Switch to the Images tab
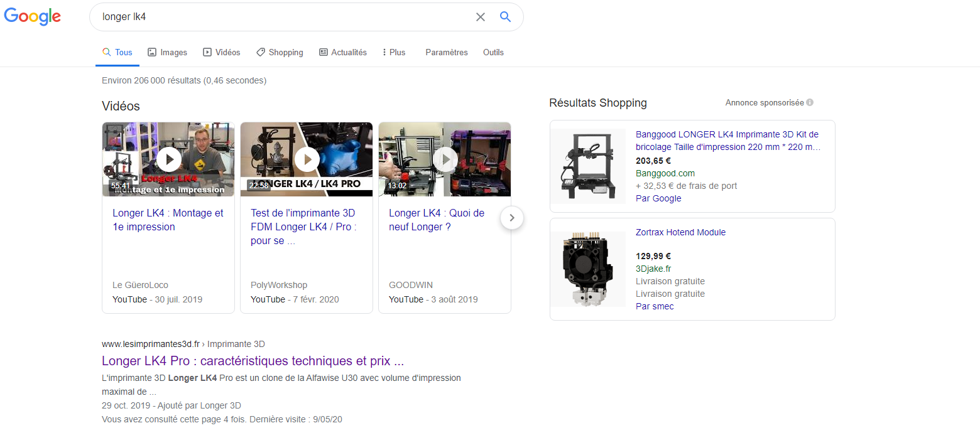This screenshot has width=980, height=433. tap(167, 53)
